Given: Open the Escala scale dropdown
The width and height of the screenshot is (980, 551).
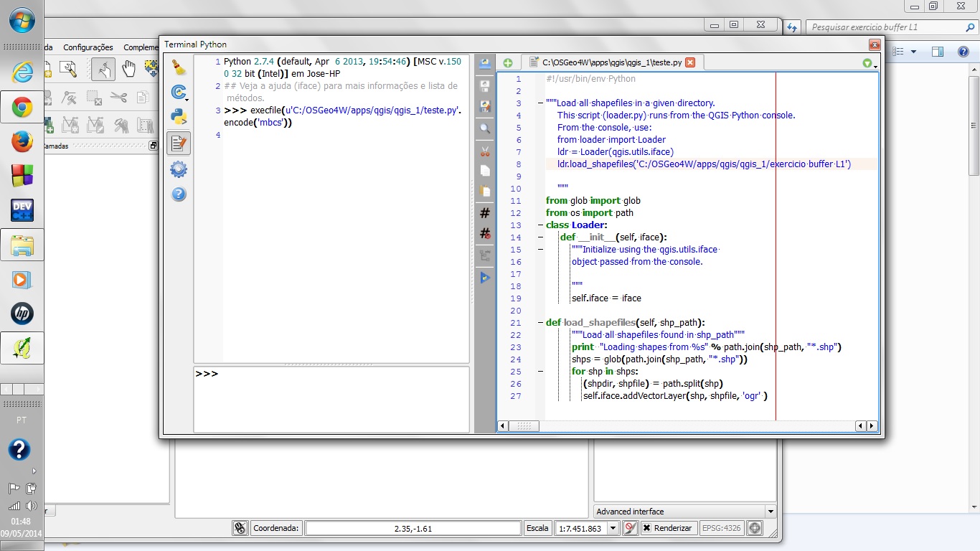Looking at the screenshot, I should (613, 528).
